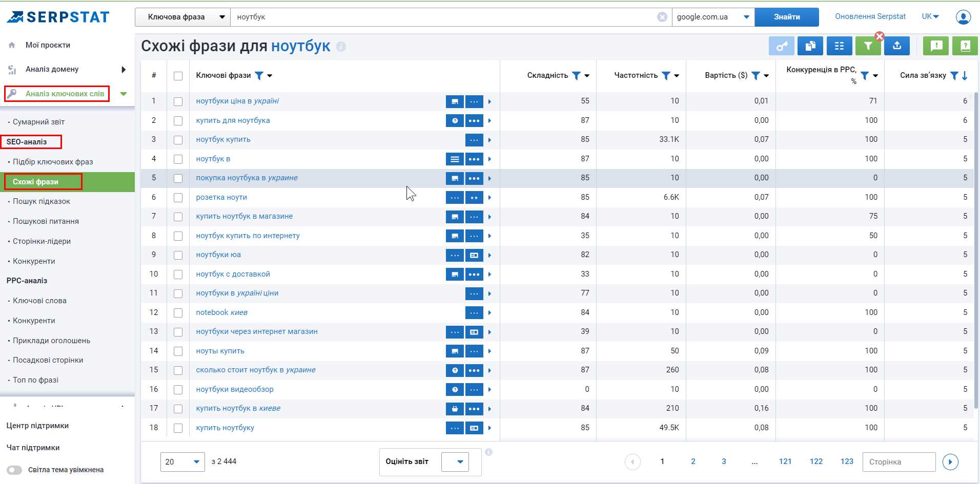Click the question icon for купить для ноутбука

[x=455, y=121]
